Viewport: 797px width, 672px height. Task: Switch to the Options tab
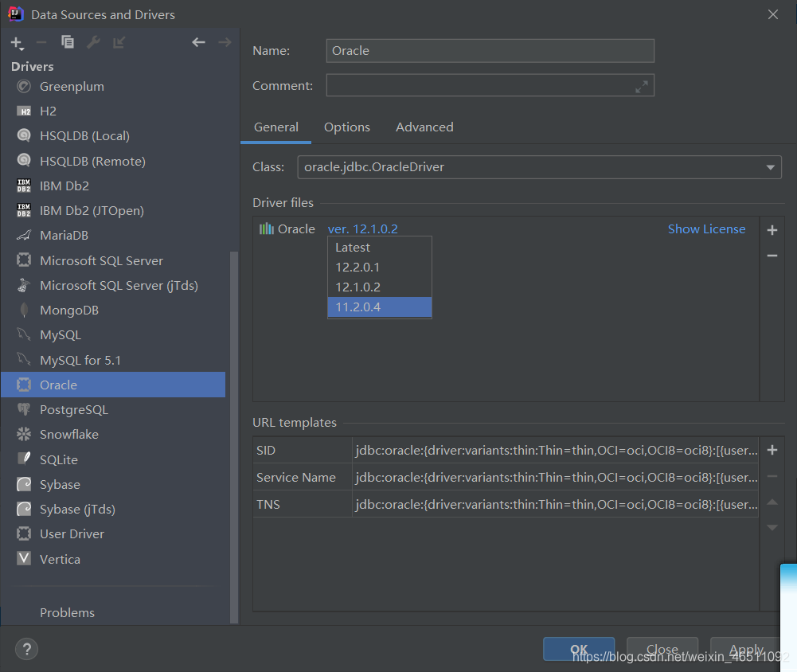tap(347, 127)
